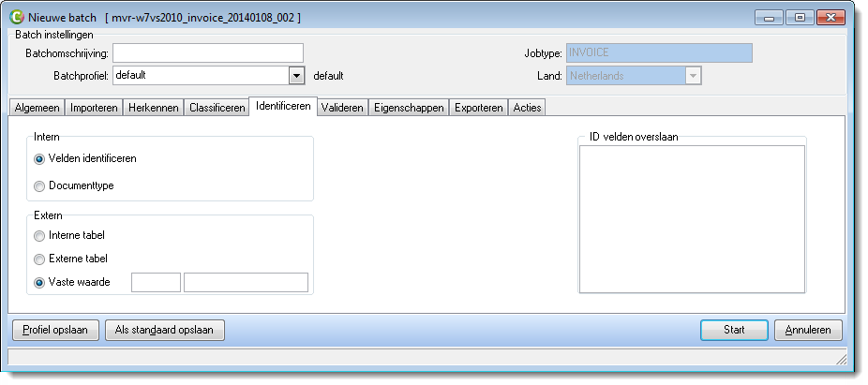Click Als standaard opslaan button
Image resolution: width=868 pixels, height=385 pixels.
pos(164,331)
